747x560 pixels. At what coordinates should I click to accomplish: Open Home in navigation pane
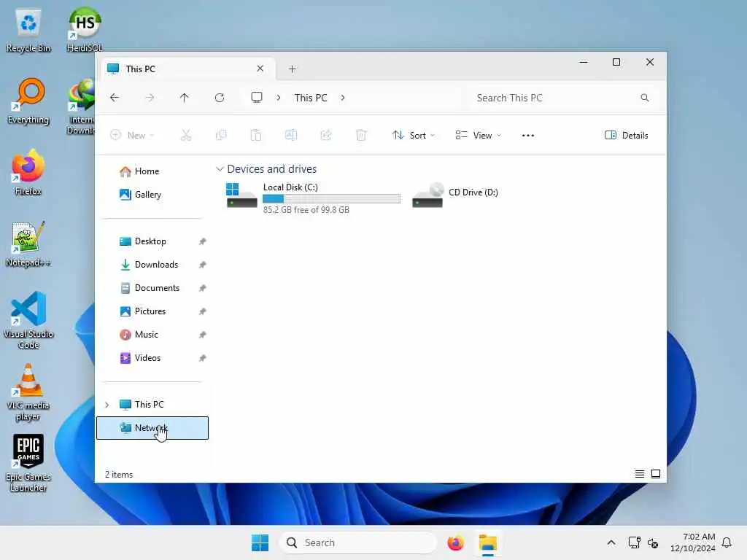click(147, 171)
